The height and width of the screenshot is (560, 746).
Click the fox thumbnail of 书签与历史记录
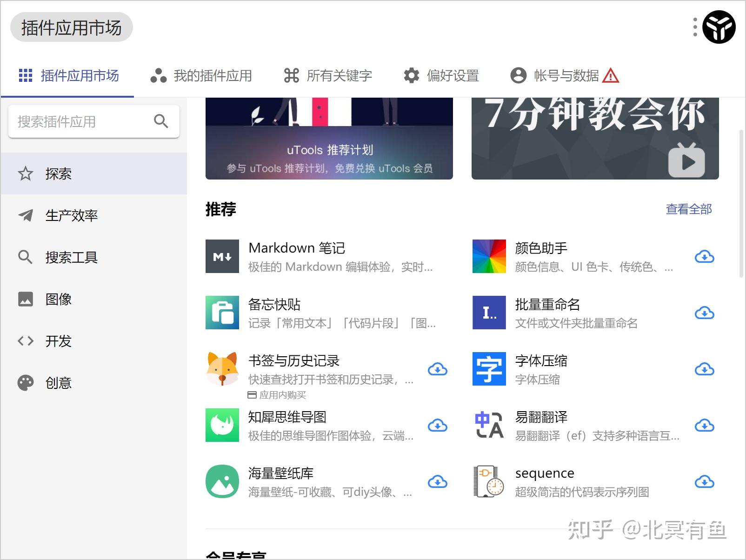[222, 369]
